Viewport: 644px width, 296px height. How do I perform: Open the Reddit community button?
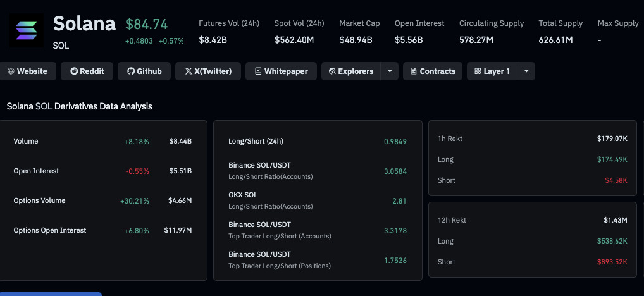[x=87, y=71]
